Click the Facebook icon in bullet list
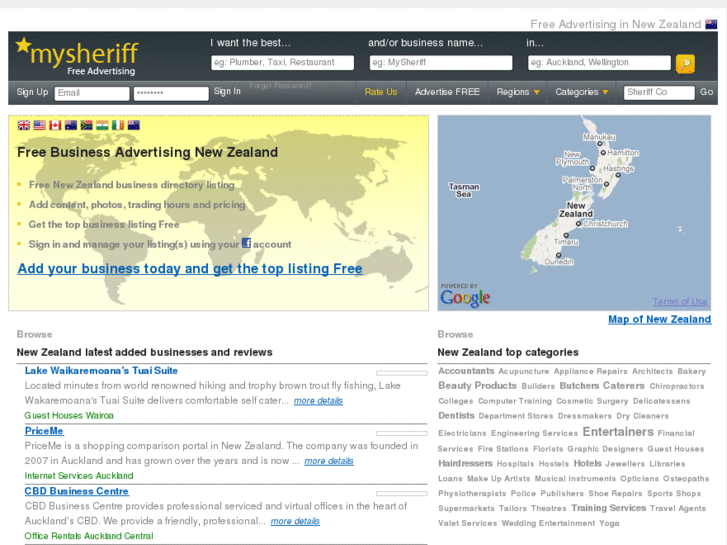 pos(246,243)
